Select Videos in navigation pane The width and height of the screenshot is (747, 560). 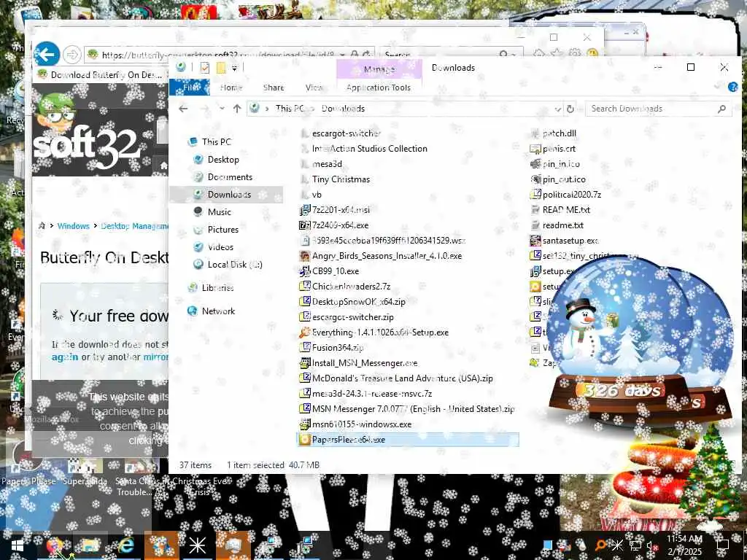[x=214, y=247]
